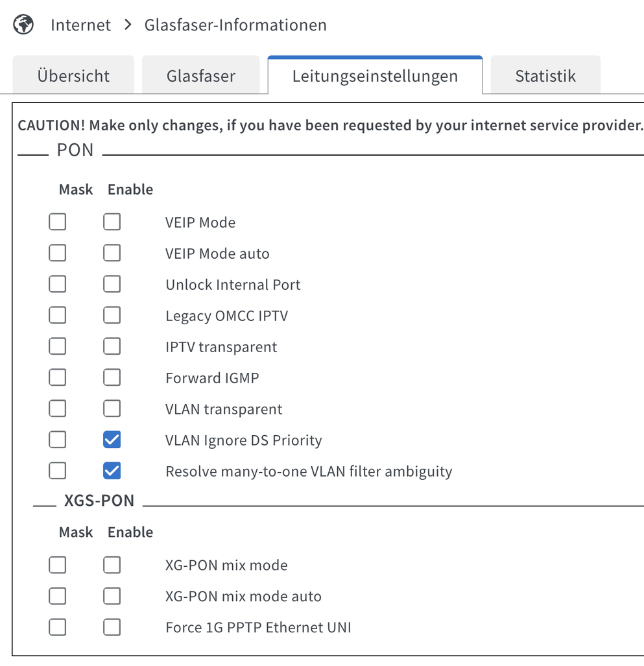The height and width of the screenshot is (666, 644).
Task: Enable Unlock Internal Port
Action: [x=112, y=284]
